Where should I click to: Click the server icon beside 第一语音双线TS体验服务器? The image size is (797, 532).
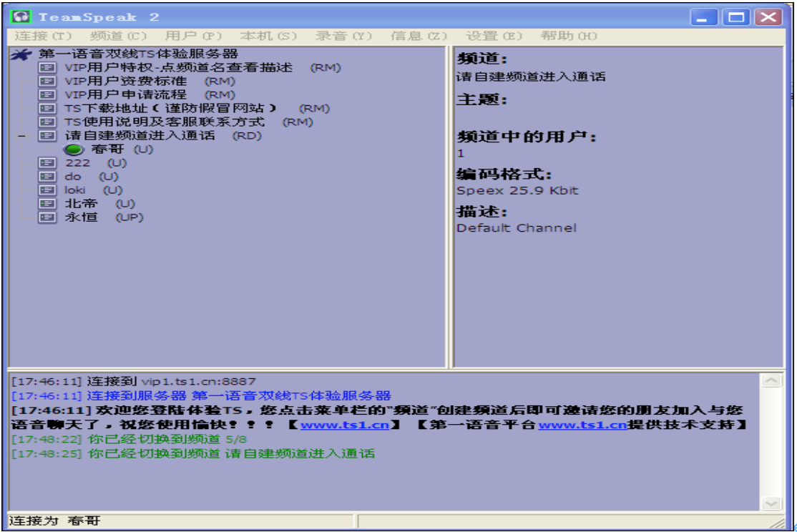click(x=22, y=54)
